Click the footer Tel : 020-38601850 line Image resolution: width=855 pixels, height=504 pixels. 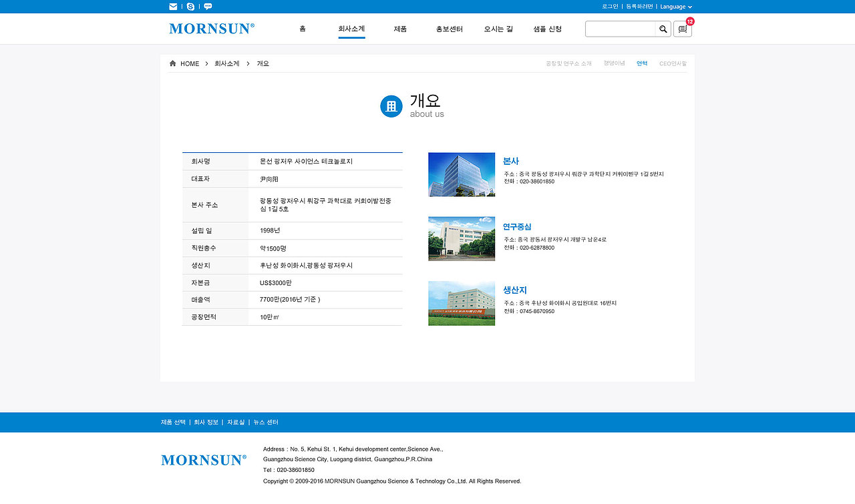click(289, 470)
